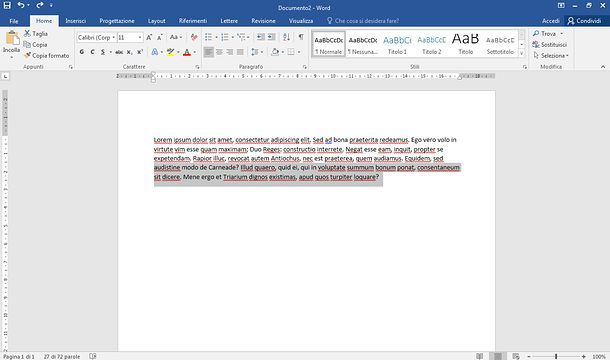Click the word count in status bar
The width and height of the screenshot is (610, 360).
[x=62, y=356]
